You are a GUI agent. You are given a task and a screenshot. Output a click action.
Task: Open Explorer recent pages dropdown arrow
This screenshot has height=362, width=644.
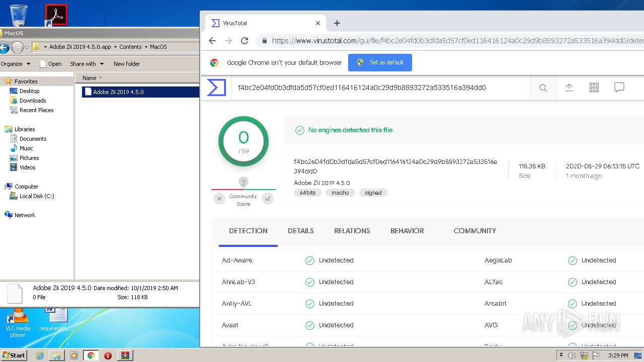(x=27, y=48)
